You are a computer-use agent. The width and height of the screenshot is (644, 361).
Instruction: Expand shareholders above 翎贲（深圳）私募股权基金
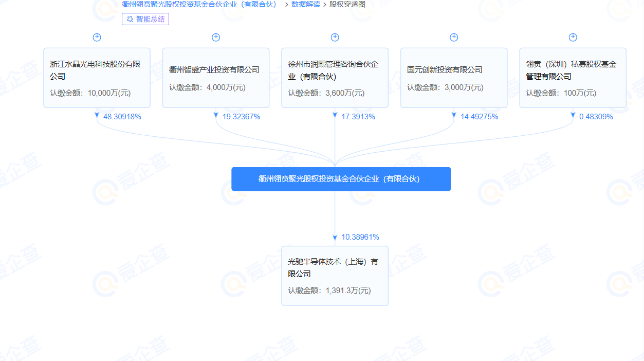(573, 38)
